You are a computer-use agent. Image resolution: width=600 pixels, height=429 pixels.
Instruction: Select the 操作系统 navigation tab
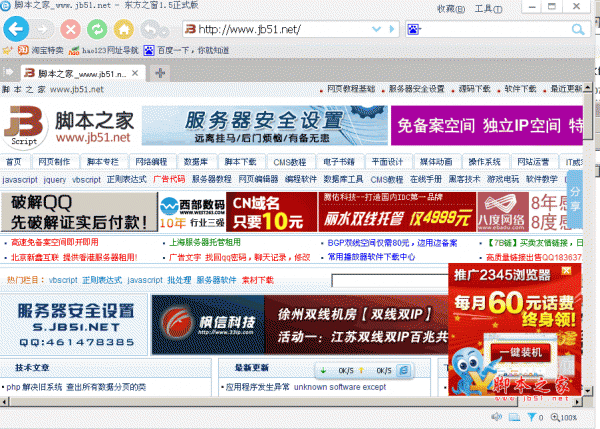click(x=484, y=162)
